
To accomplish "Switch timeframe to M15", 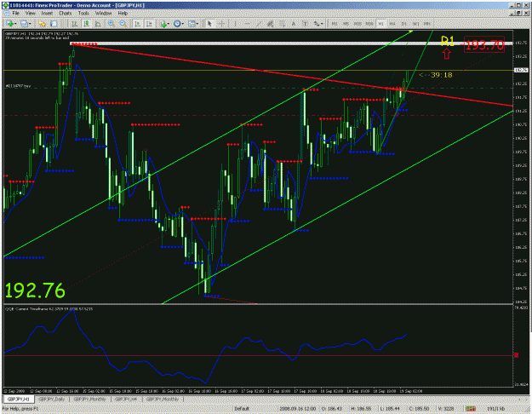I will tap(358, 24).
